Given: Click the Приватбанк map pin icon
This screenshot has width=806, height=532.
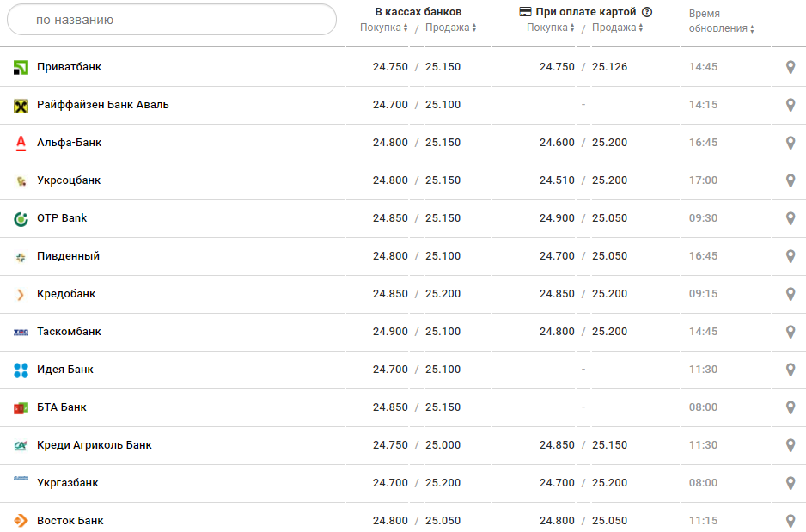Looking at the screenshot, I should pyautogui.click(x=791, y=67).
